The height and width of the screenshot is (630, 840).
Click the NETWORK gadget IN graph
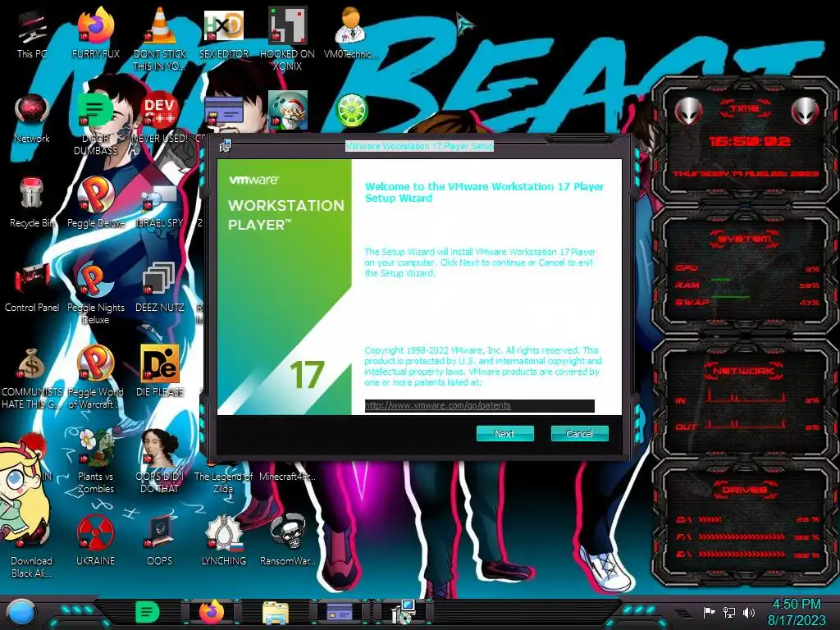coord(746,395)
